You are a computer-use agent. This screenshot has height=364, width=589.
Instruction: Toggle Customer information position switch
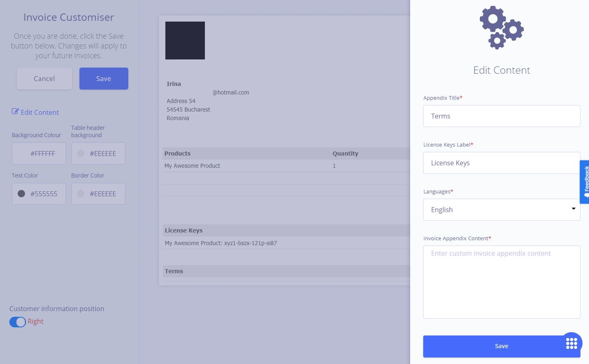point(18,322)
